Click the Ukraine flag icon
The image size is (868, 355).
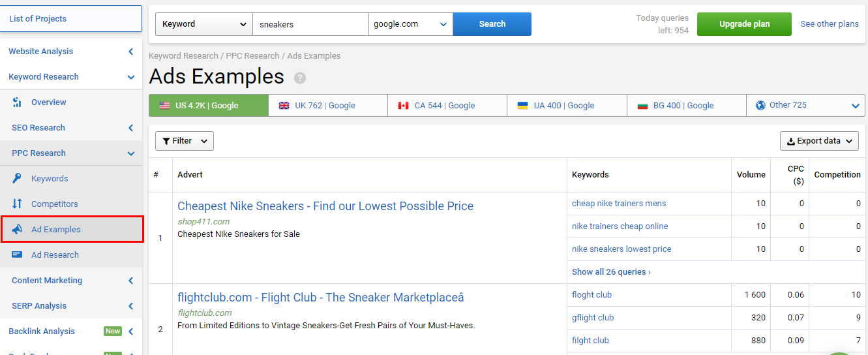pyautogui.click(x=522, y=106)
